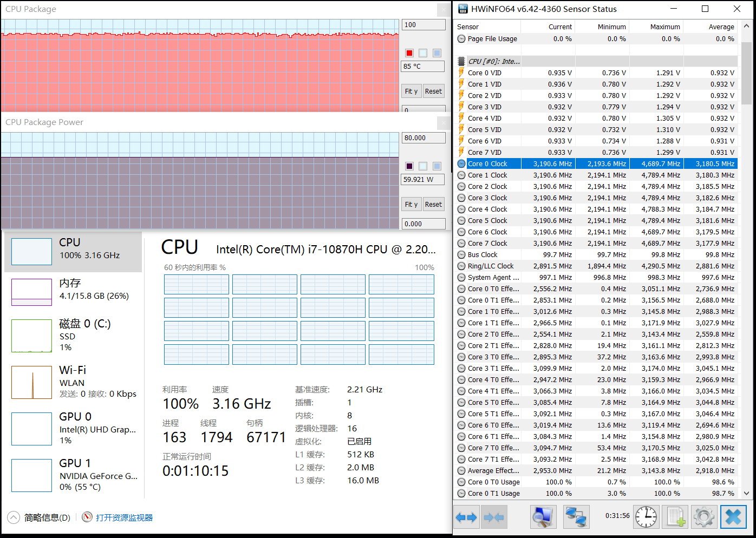
Task: Open Resource Monitor link
Action: [x=124, y=517]
